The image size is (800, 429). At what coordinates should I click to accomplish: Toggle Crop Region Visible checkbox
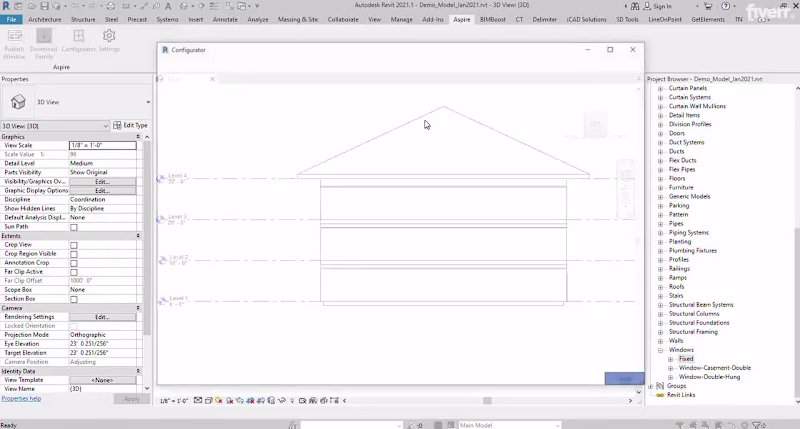coord(74,254)
